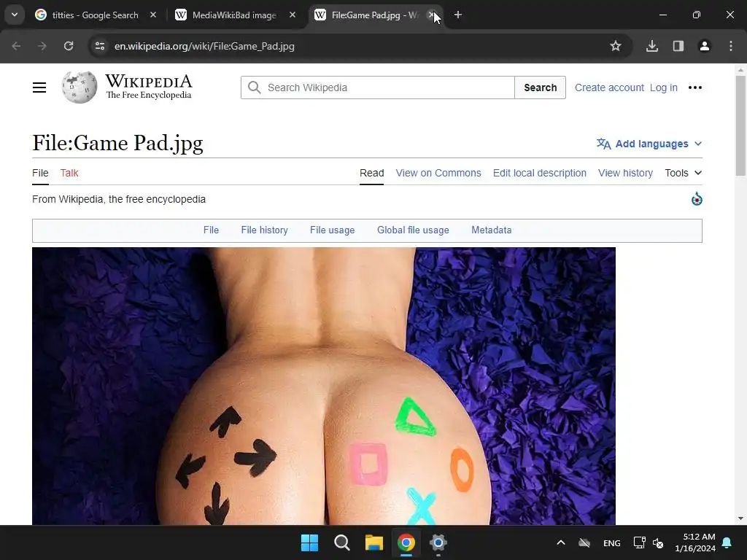Select the Read view tab

371,173
